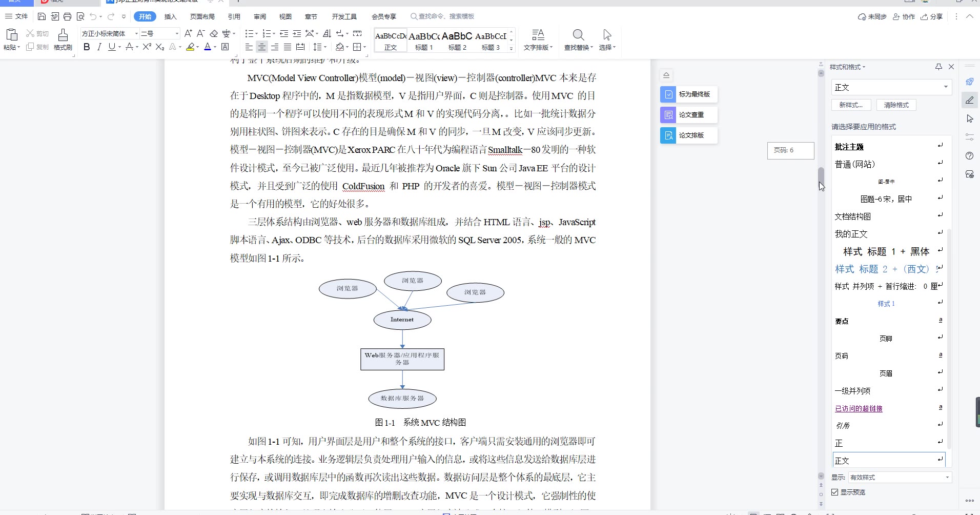The height and width of the screenshot is (515, 980).
Task: Toggle distributed alignment for paragraph
Action: tap(300, 47)
